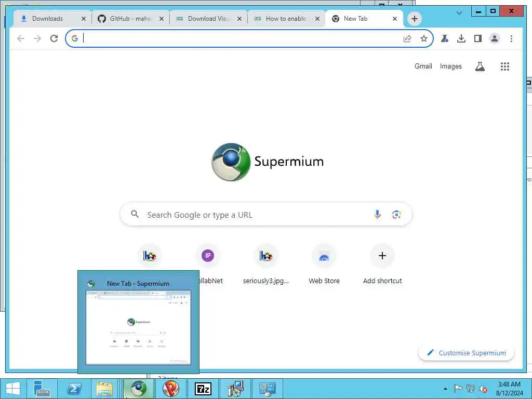Open PowerShell from the taskbar
This screenshot has width=532, height=399.
(74, 389)
